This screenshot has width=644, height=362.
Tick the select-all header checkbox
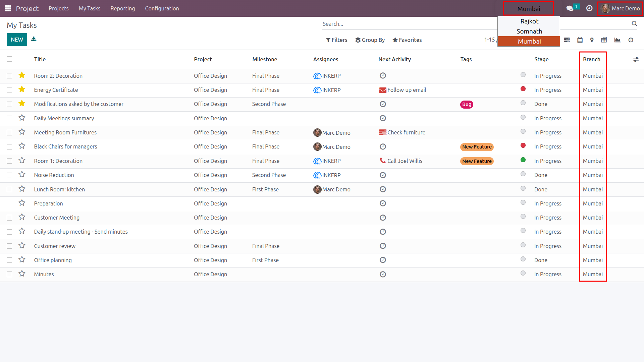click(9, 59)
